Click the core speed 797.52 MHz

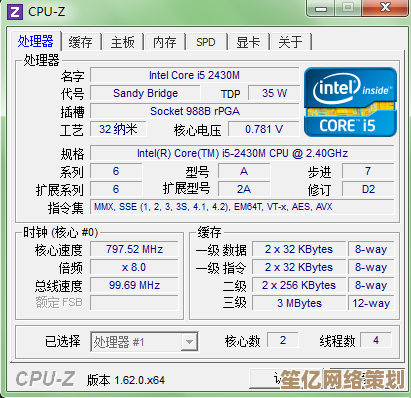134,249
